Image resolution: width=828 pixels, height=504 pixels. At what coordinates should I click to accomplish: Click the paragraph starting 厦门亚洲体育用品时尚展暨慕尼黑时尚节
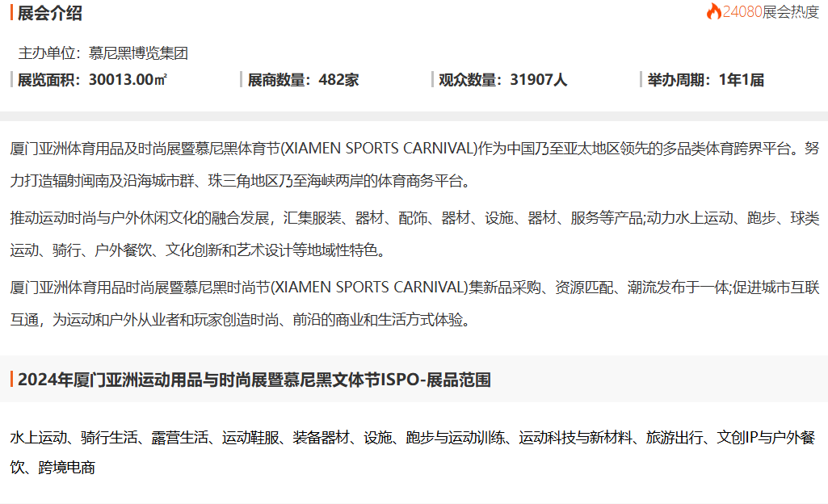point(414,304)
